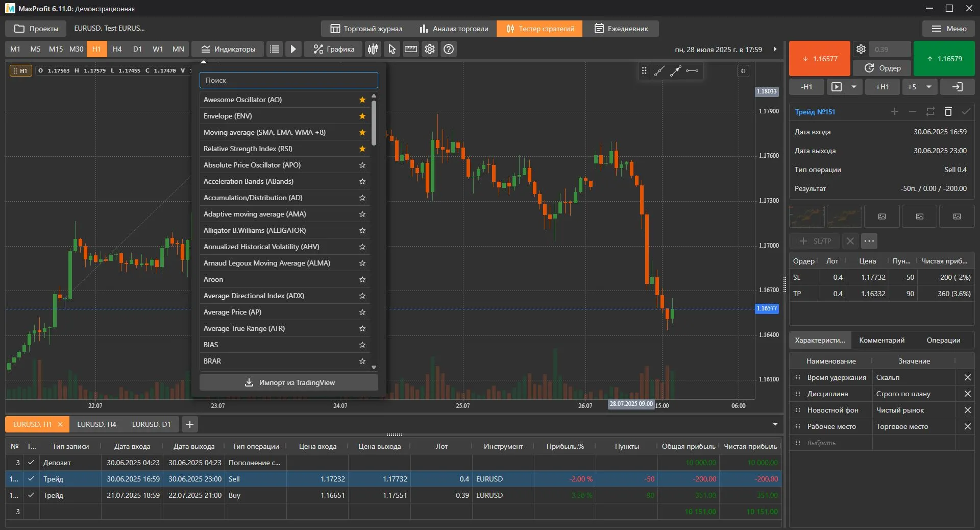Favorite Aroon indicator star

click(362, 279)
